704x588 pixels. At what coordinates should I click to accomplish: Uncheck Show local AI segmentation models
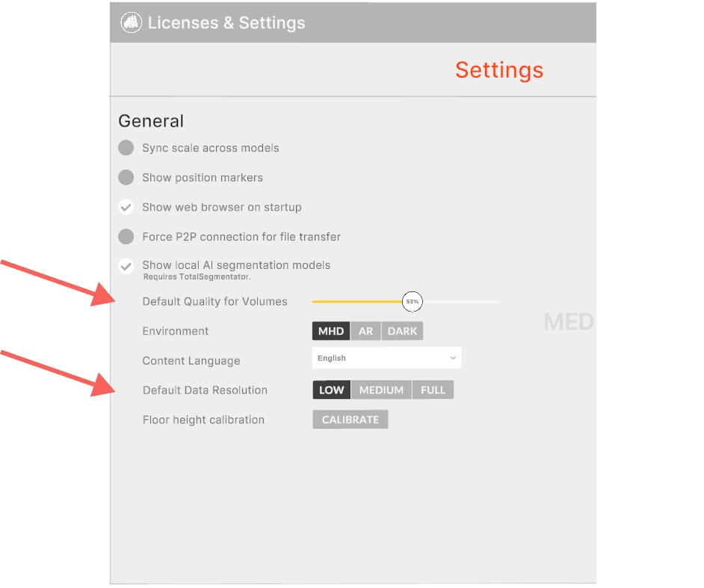126,266
